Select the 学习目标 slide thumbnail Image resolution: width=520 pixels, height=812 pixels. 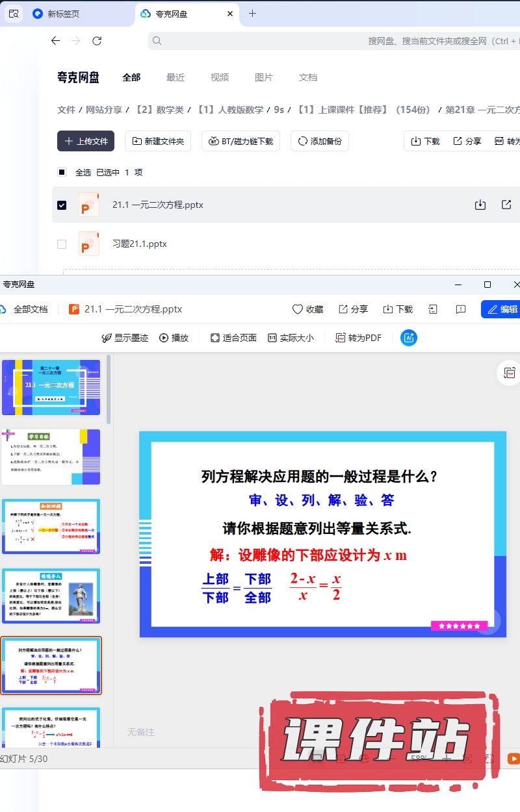click(x=51, y=457)
